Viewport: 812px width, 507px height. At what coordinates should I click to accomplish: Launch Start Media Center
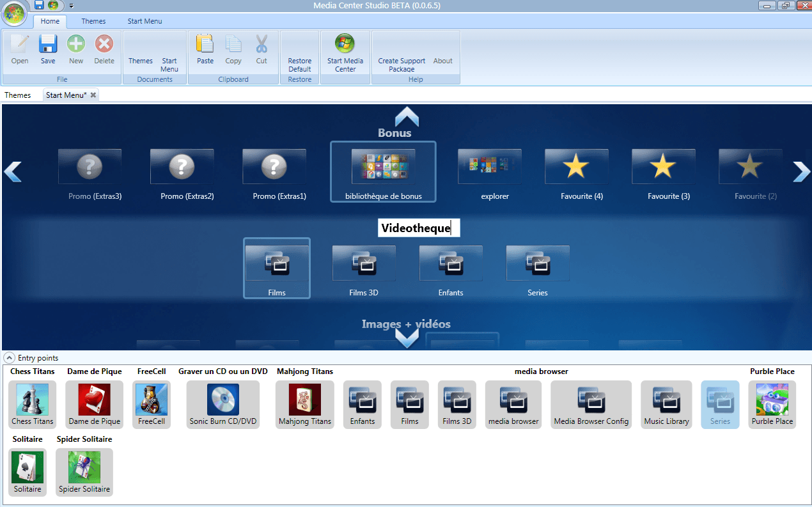pyautogui.click(x=345, y=52)
